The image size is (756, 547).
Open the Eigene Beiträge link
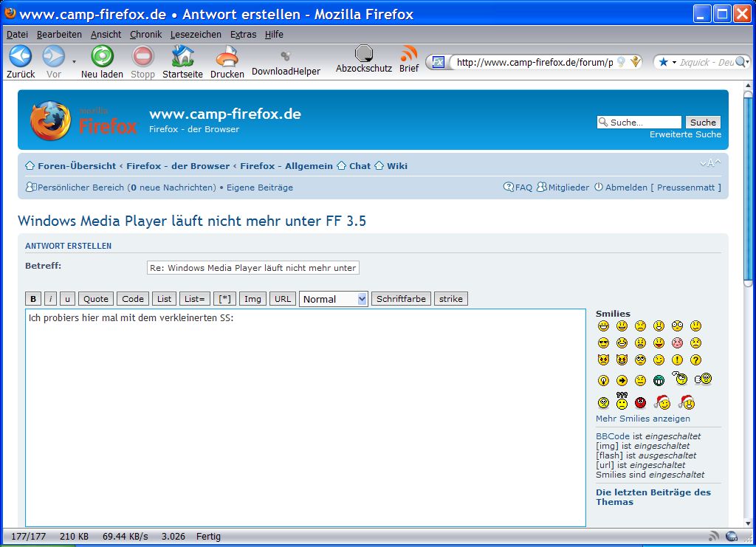tap(260, 188)
